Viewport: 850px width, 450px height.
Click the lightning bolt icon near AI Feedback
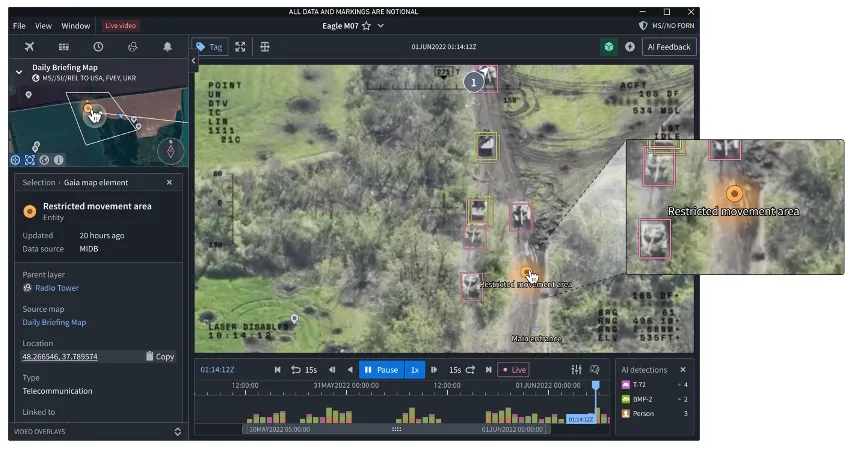pyautogui.click(x=630, y=47)
